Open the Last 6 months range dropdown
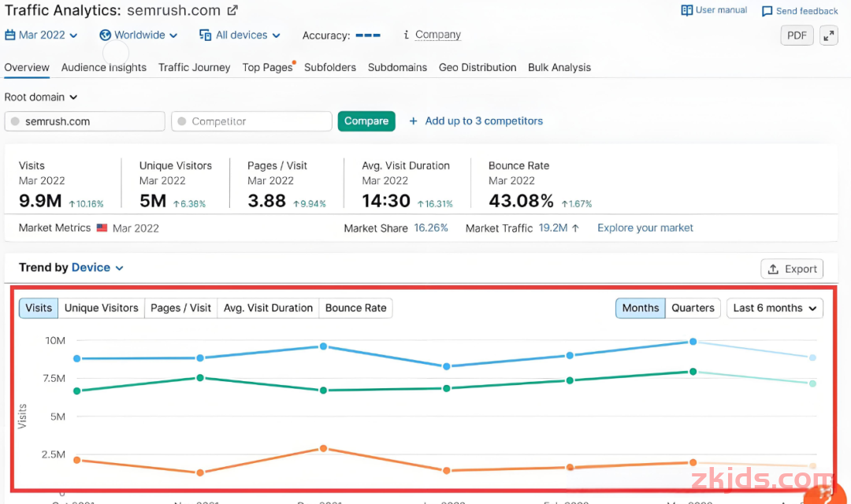Viewport: 851px width, 504px height. pos(775,308)
